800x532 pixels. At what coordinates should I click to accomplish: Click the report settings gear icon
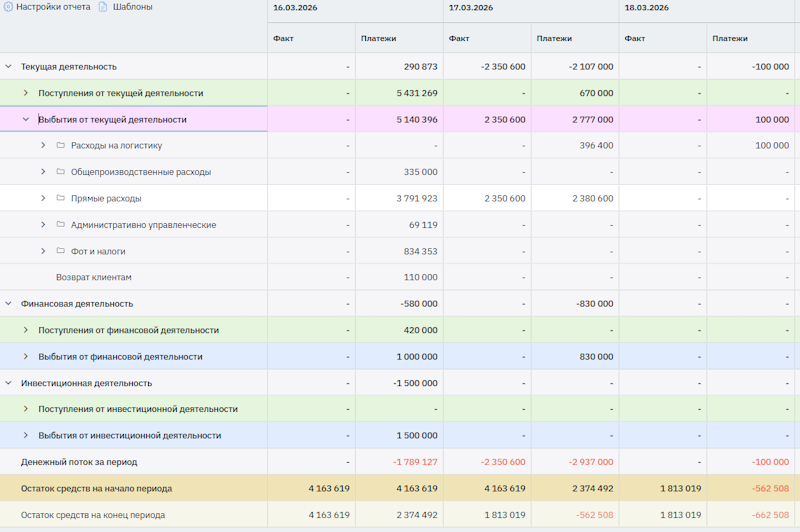[8, 7]
